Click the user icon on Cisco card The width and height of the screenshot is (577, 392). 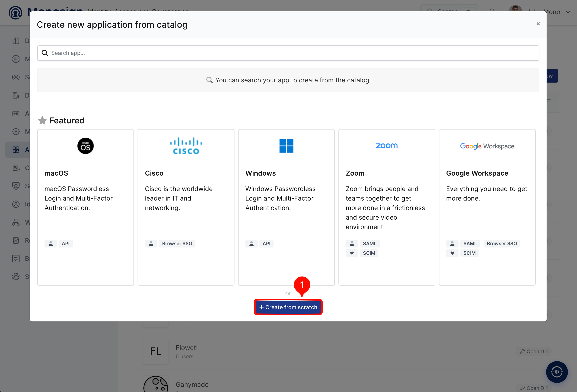click(151, 244)
